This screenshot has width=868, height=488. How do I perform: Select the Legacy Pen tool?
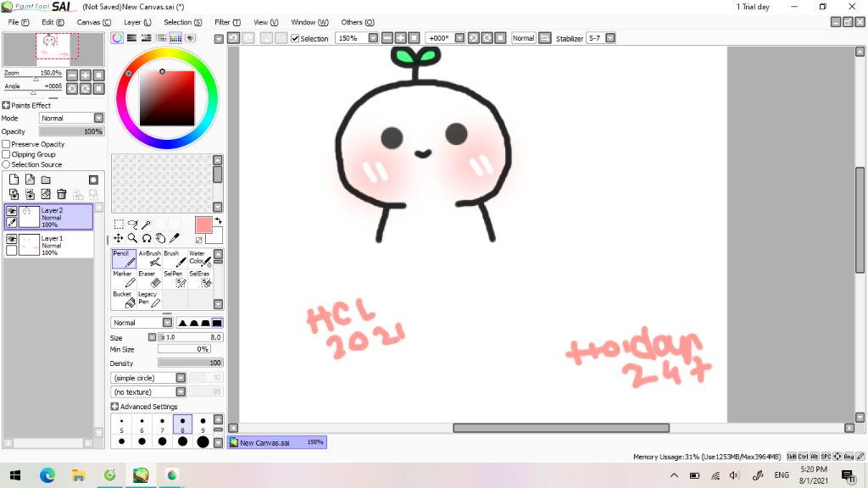click(149, 299)
